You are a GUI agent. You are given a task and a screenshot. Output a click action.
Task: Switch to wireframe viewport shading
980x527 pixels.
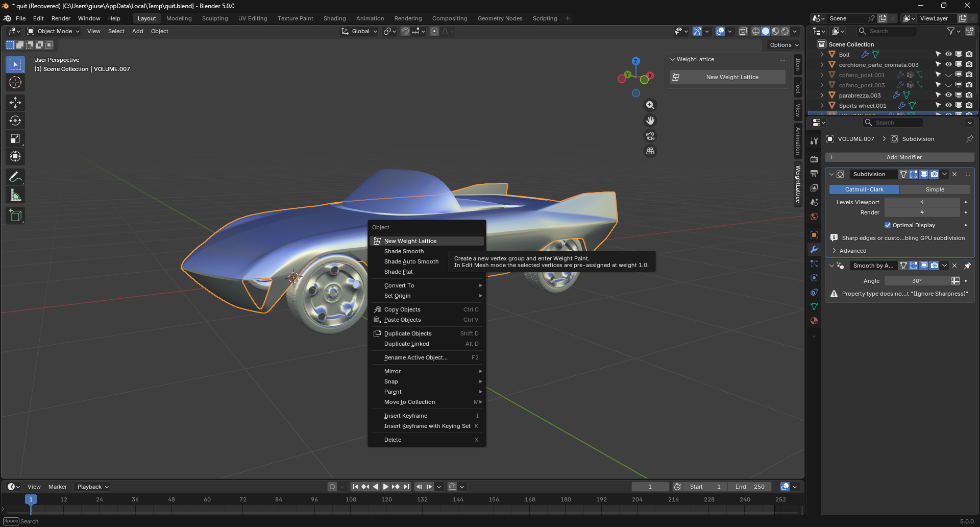756,31
